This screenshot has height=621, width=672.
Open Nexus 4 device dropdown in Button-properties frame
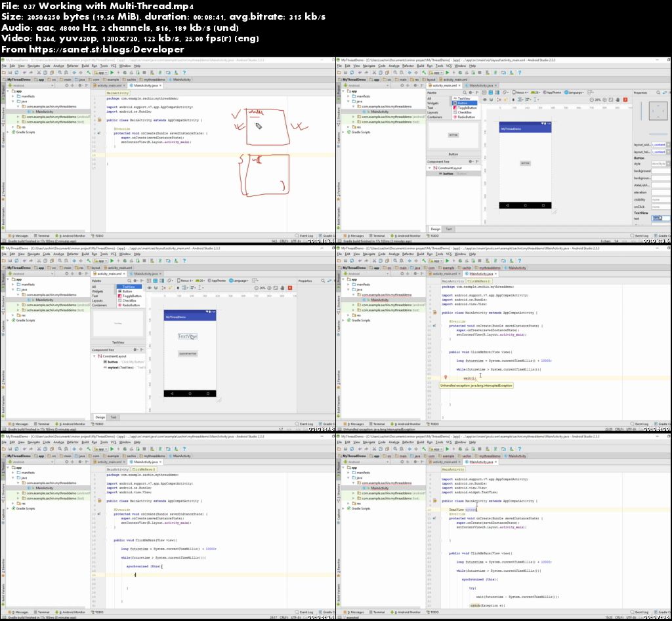point(520,92)
